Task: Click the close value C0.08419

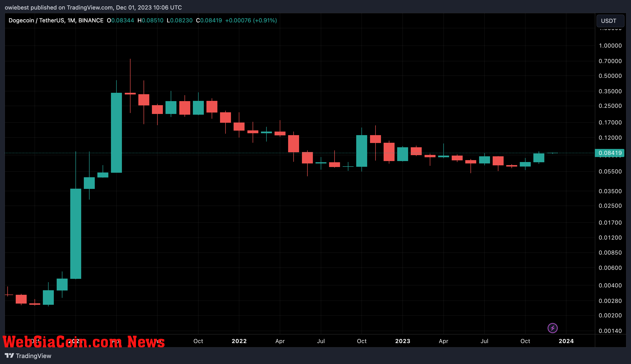Action: [209, 20]
